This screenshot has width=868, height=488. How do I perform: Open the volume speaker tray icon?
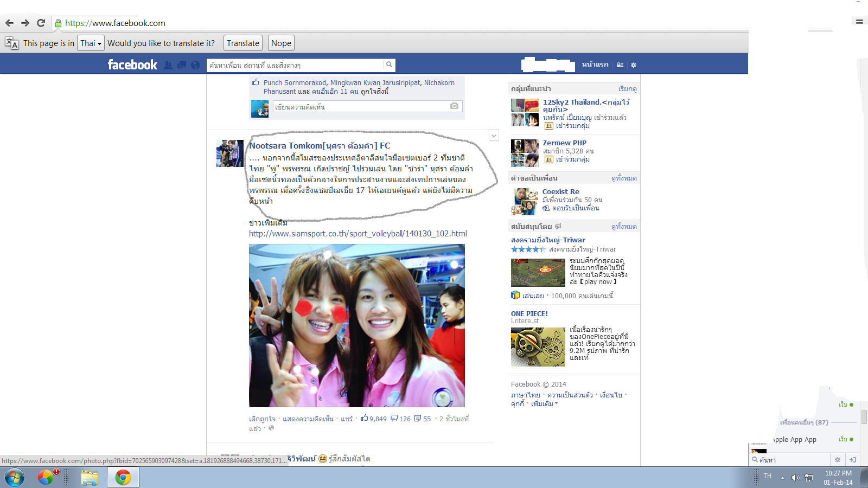pyautogui.click(x=795, y=478)
